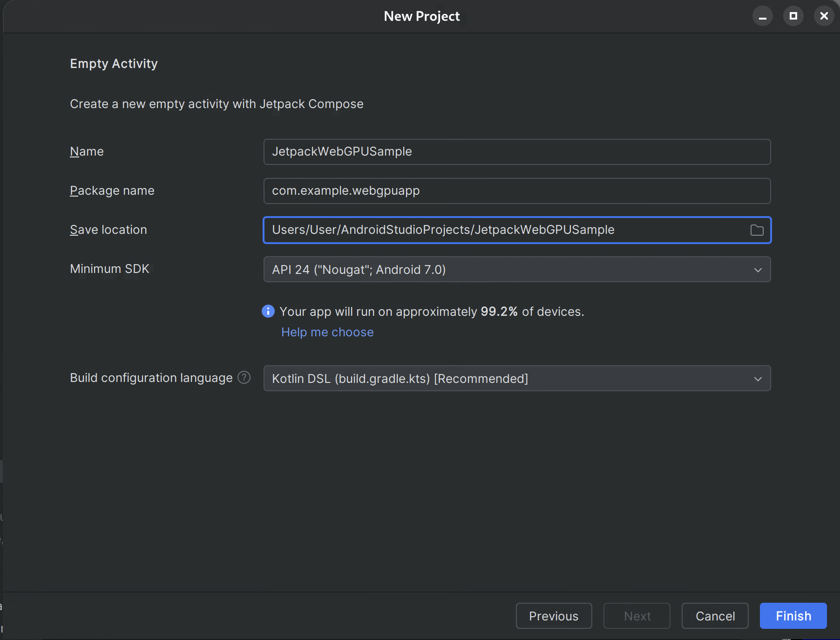
Task: Open the Save location folder browser
Action: click(756, 230)
